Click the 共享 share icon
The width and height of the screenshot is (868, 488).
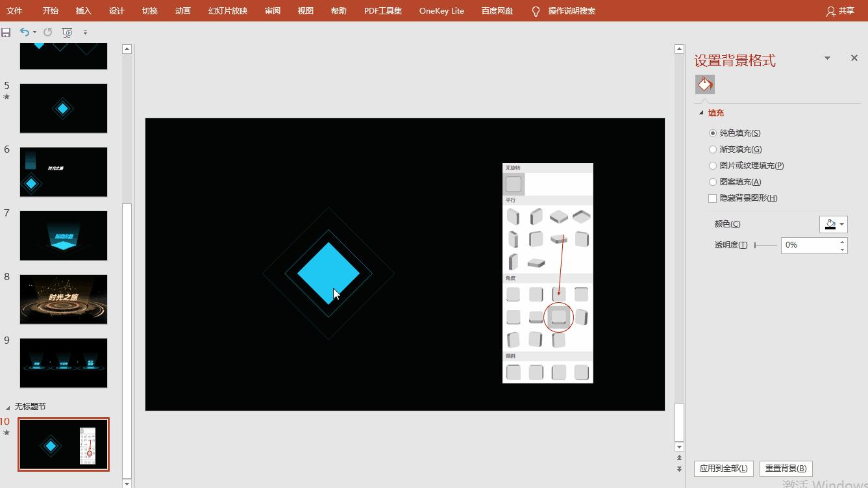[x=831, y=11]
